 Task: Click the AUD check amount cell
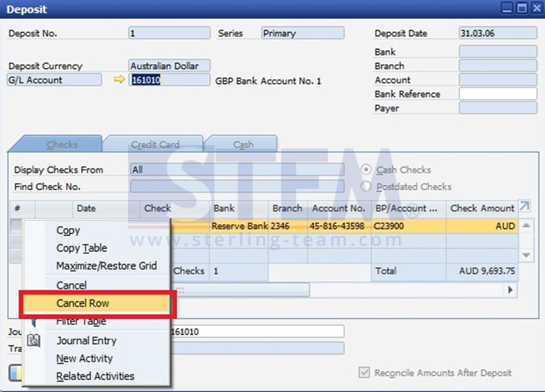pos(482,226)
